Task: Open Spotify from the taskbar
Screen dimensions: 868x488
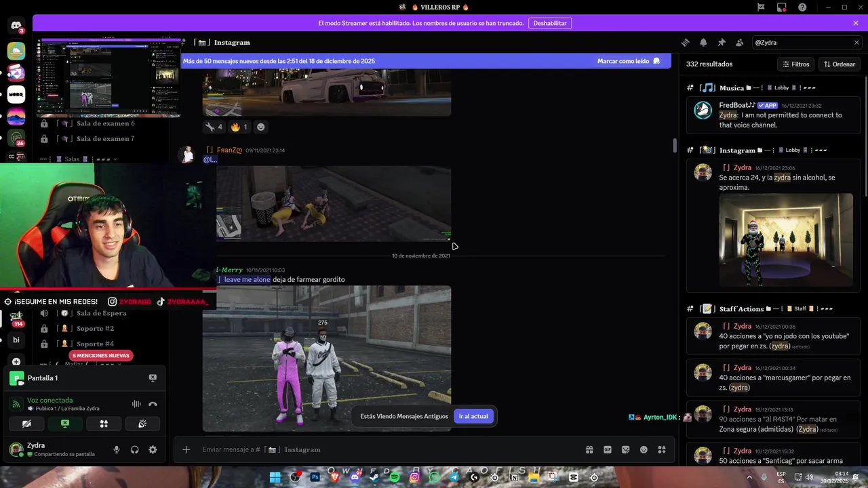Action: [395, 477]
